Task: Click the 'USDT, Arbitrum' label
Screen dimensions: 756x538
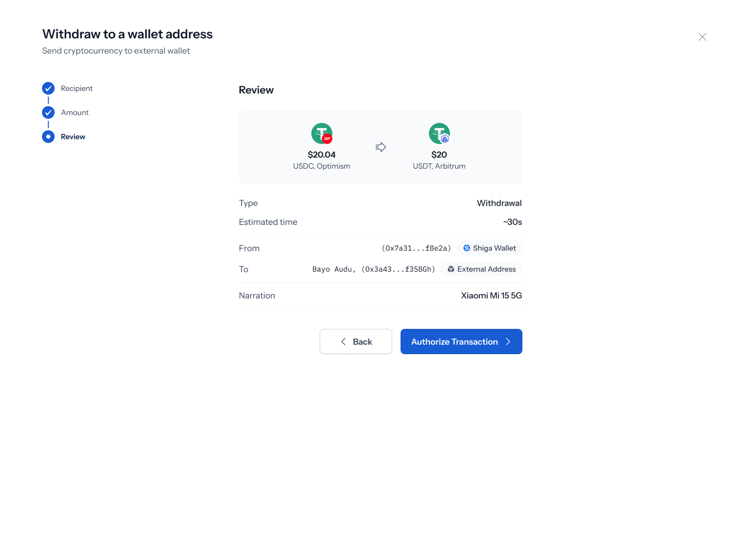Action: pyautogui.click(x=439, y=166)
